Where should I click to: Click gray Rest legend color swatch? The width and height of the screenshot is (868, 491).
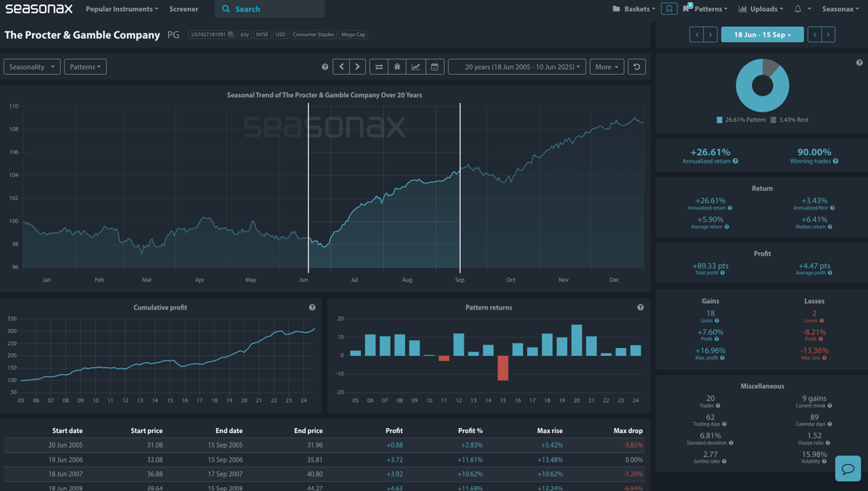point(773,120)
